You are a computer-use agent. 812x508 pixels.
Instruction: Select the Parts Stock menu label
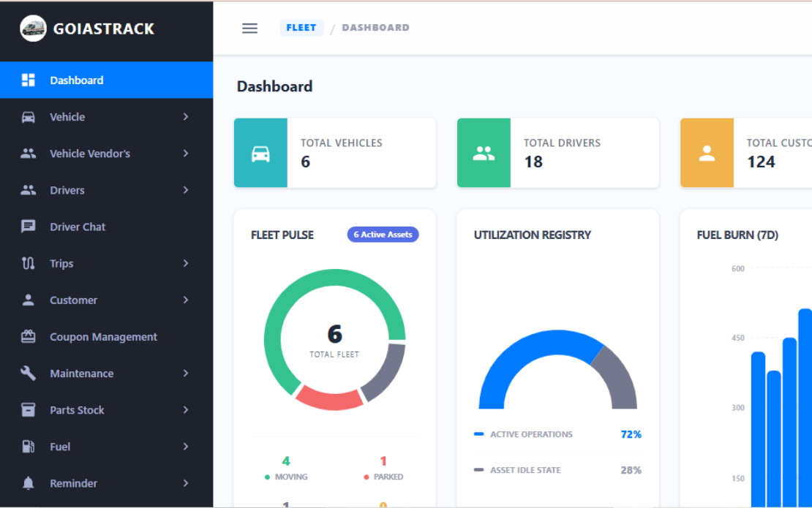pyautogui.click(x=77, y=410)
